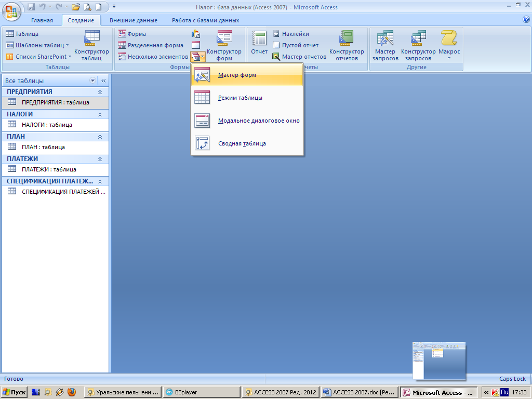Click Ru language indicator in tray

[504, 392]
